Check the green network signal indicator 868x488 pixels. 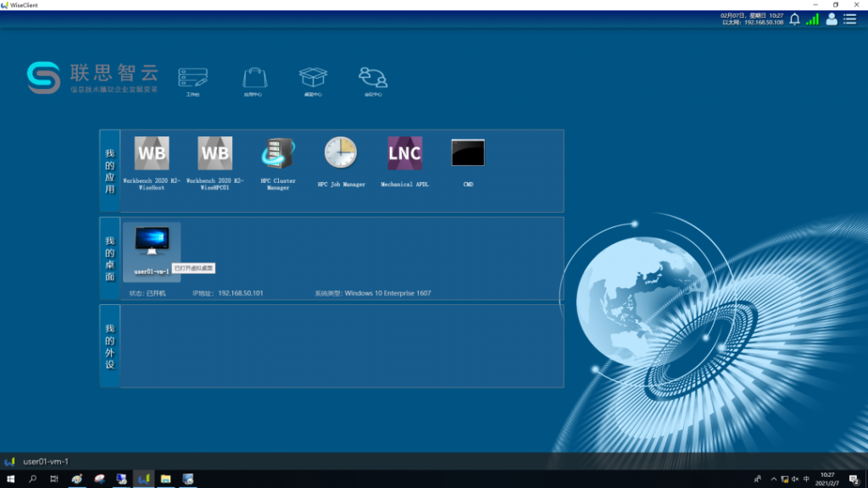pos(813,19)
